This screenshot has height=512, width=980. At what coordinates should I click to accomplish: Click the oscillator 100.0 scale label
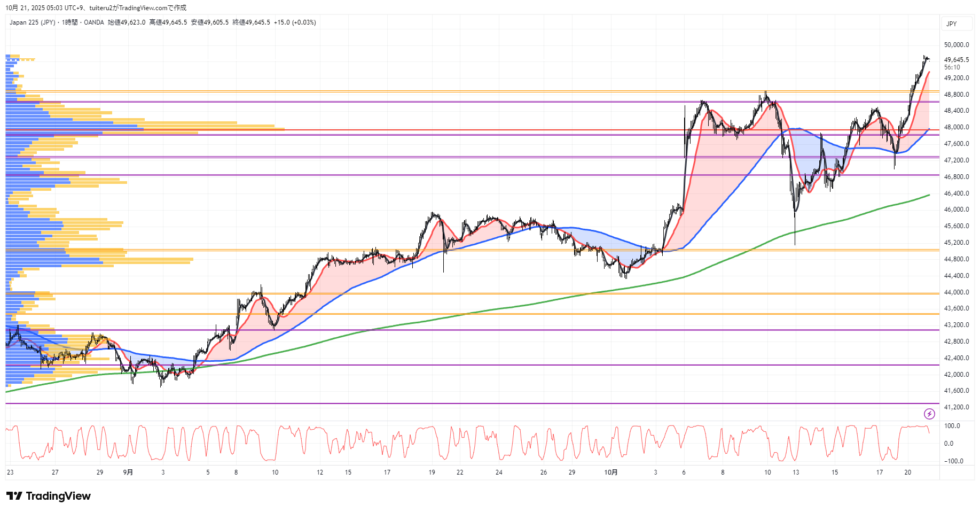(952, 426)
